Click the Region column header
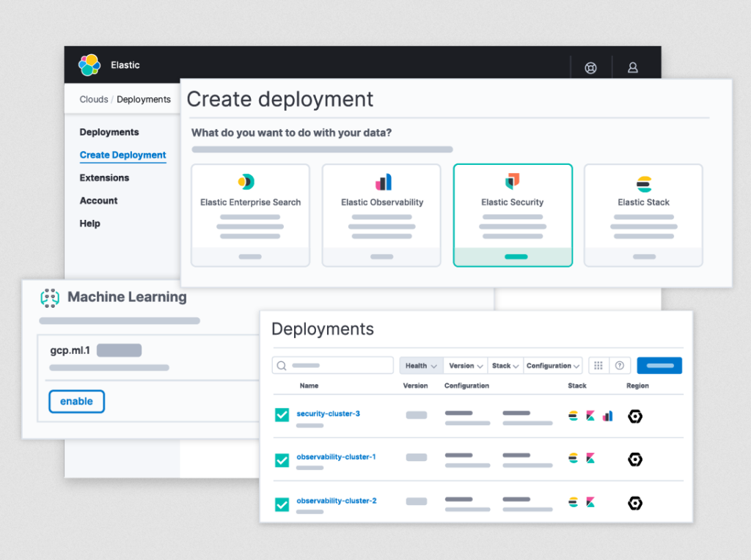 click(637, 386)
